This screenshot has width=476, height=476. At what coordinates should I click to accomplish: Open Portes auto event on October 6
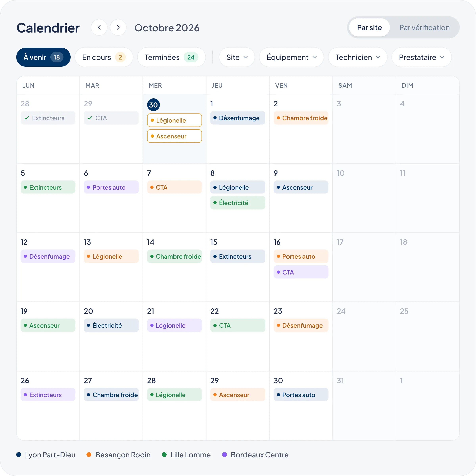coord(111,187)
